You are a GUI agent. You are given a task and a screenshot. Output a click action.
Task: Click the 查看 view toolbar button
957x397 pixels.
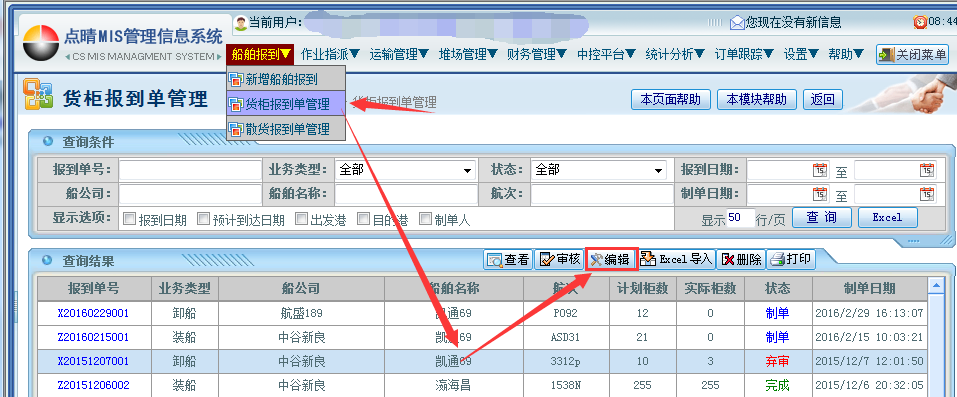(x=508, y=260)
